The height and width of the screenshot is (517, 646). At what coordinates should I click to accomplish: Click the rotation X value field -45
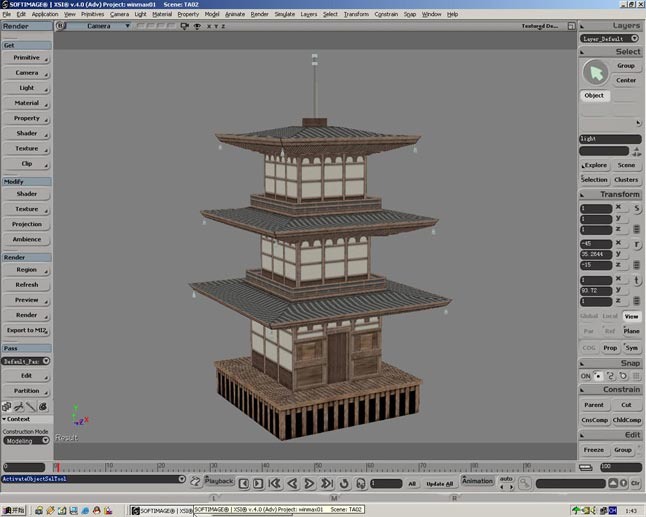click(596, 243)
